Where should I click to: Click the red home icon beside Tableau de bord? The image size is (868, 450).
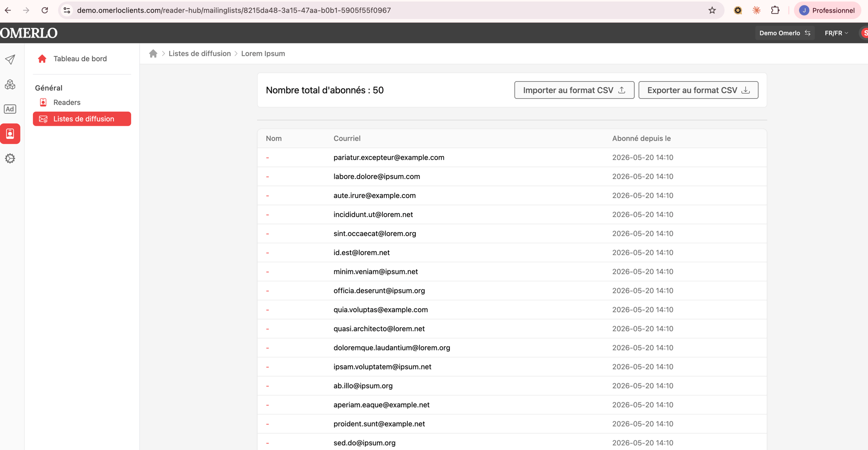42,58
